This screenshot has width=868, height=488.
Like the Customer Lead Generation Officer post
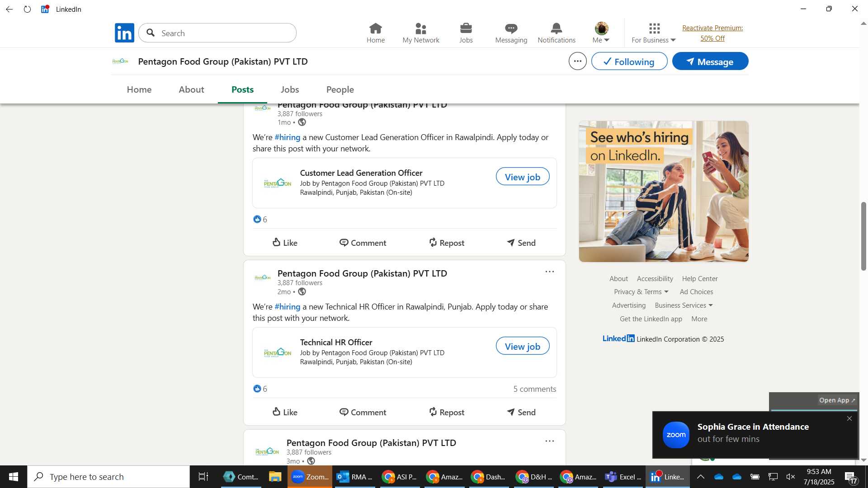(x=285, y=243)
